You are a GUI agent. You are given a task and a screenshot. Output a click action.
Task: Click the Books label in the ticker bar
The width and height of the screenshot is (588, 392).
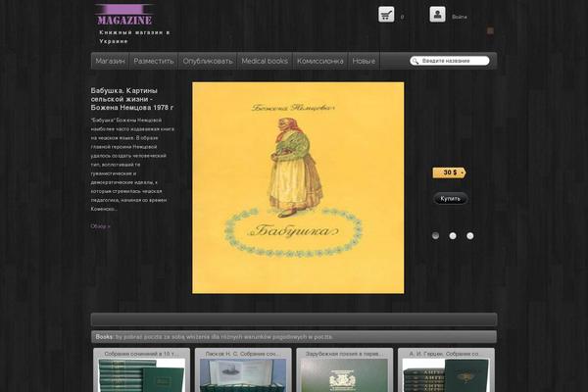tap(104, 337)
